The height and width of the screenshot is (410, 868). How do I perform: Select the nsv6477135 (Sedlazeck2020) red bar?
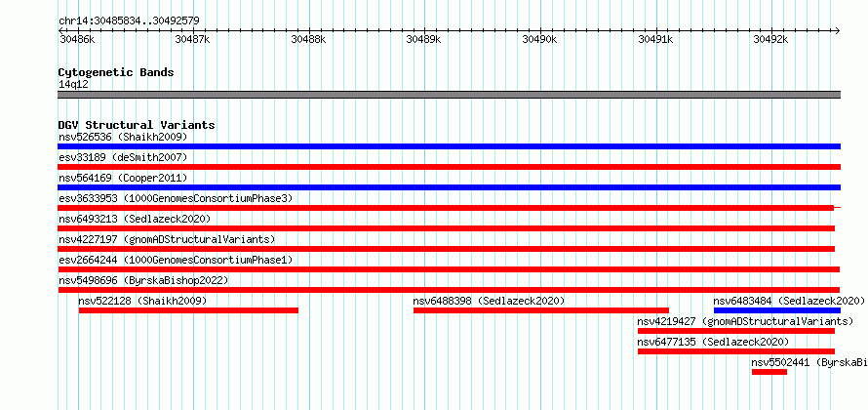[736, 351]
